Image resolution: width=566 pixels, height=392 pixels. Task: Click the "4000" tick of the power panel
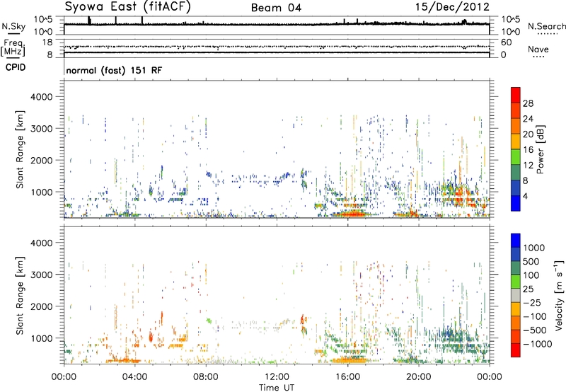pyautogui.click(x=42, y=97)
